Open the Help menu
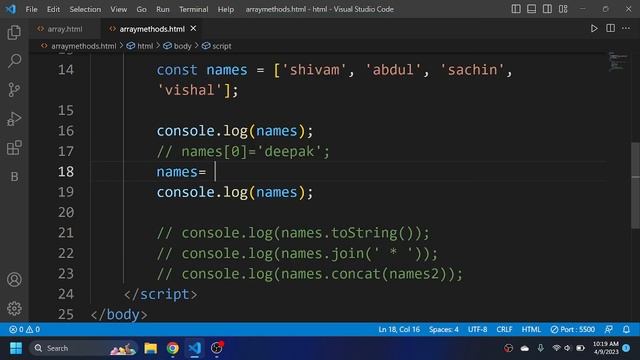The image size is (640, 360). coord(226,9)
